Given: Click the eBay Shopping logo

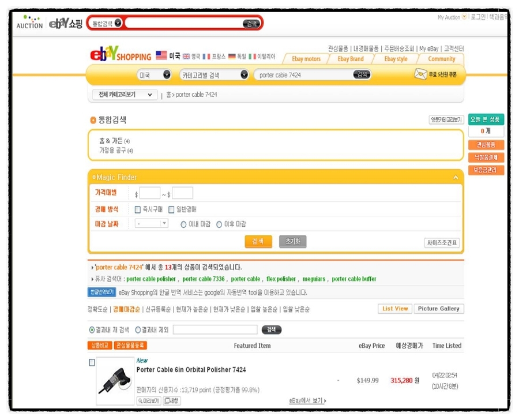Looking at the screenshot, I should click(121, 54).
